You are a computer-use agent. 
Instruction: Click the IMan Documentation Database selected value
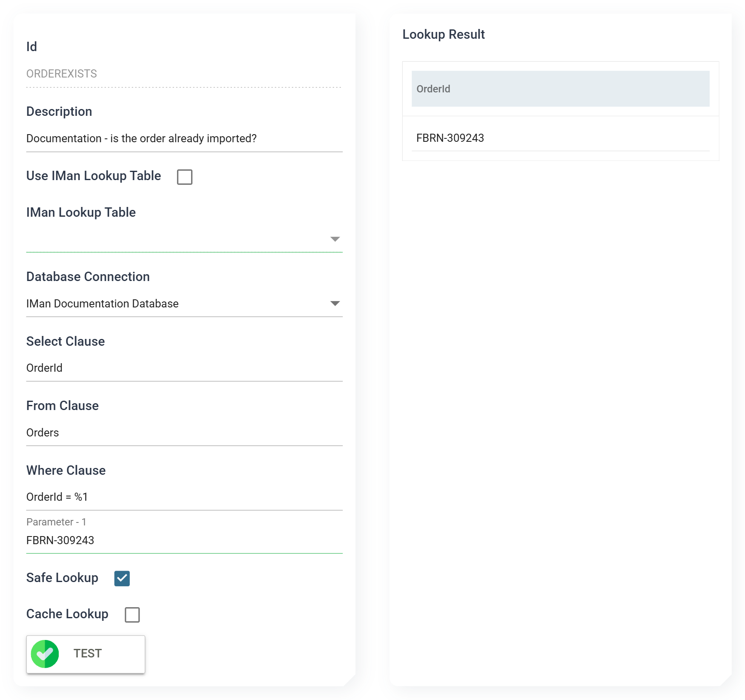point(103,304)
